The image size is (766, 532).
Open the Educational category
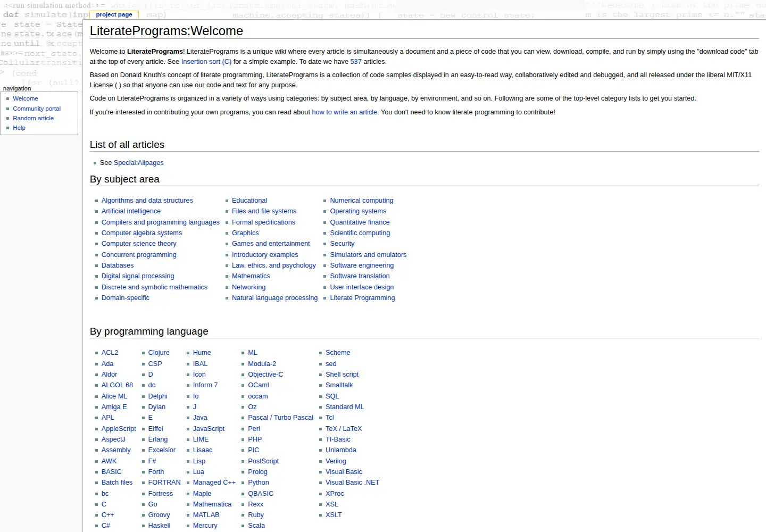click(249, 201)
